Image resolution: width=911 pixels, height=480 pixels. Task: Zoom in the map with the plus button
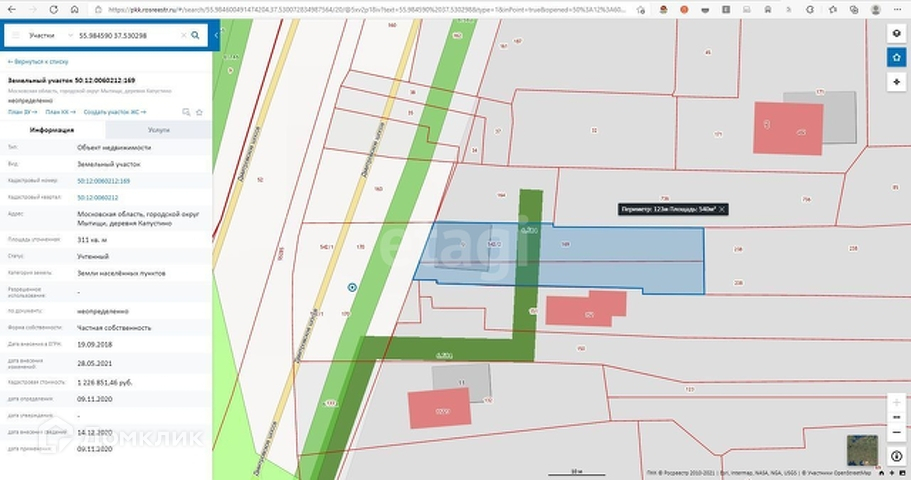pyautogui.click(x=896, y=402)
